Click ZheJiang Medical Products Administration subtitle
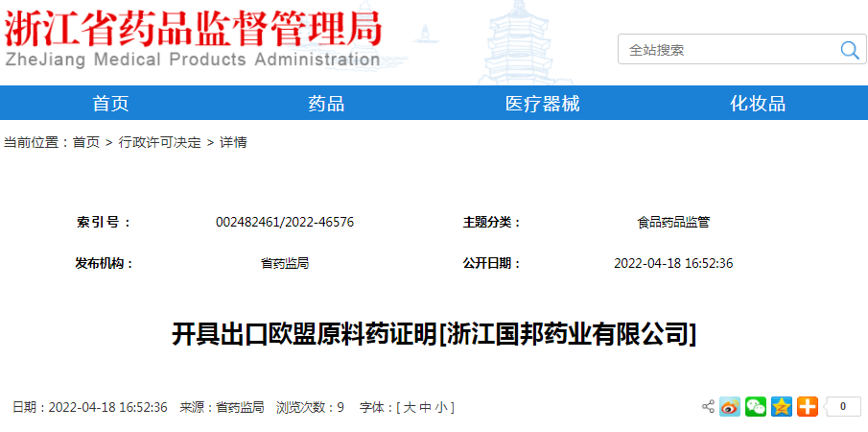Viewport: 868px width, 432px height. click(192, 60)
